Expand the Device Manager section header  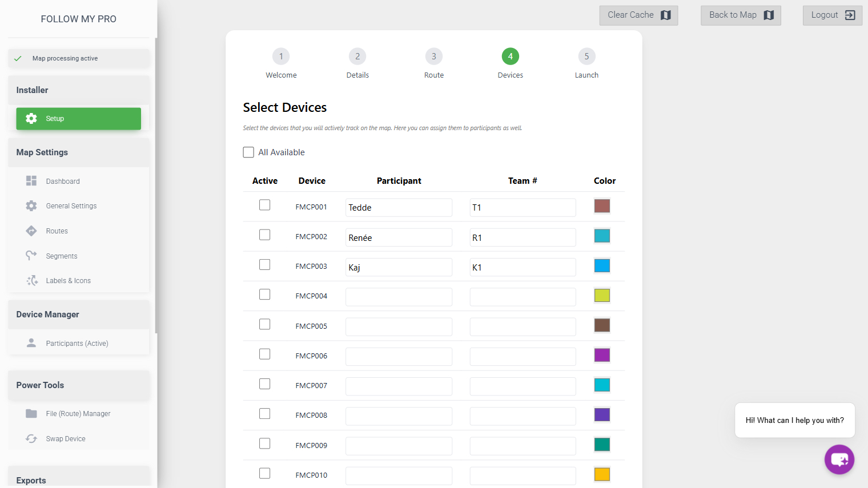coord(79,314)
